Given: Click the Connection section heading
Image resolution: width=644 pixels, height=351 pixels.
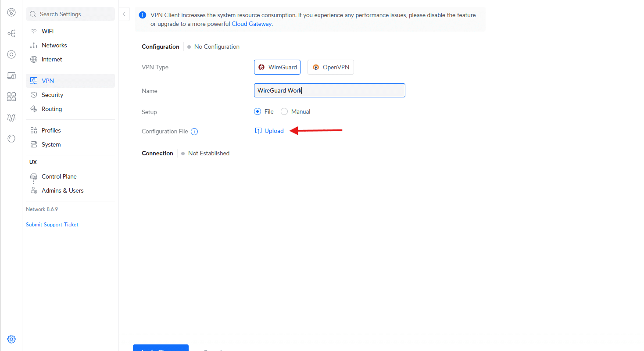Looking at the screenshot, I should coord(157,153).
